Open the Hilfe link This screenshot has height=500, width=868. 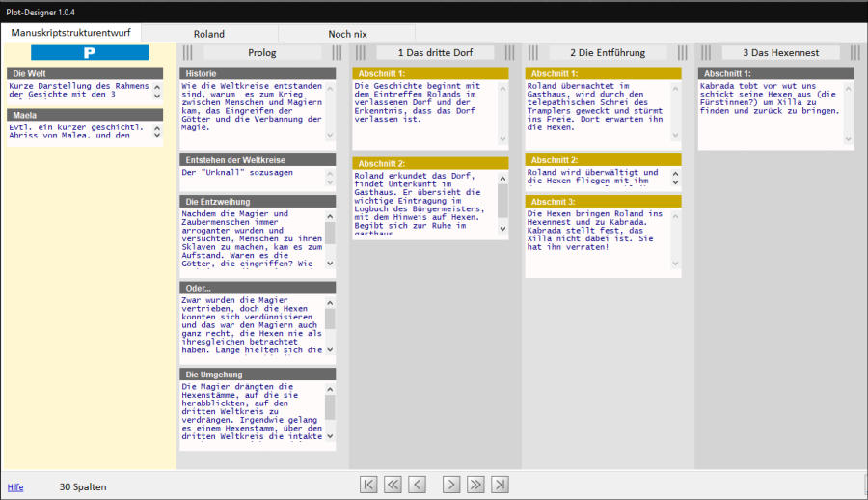tap(15, 486)
